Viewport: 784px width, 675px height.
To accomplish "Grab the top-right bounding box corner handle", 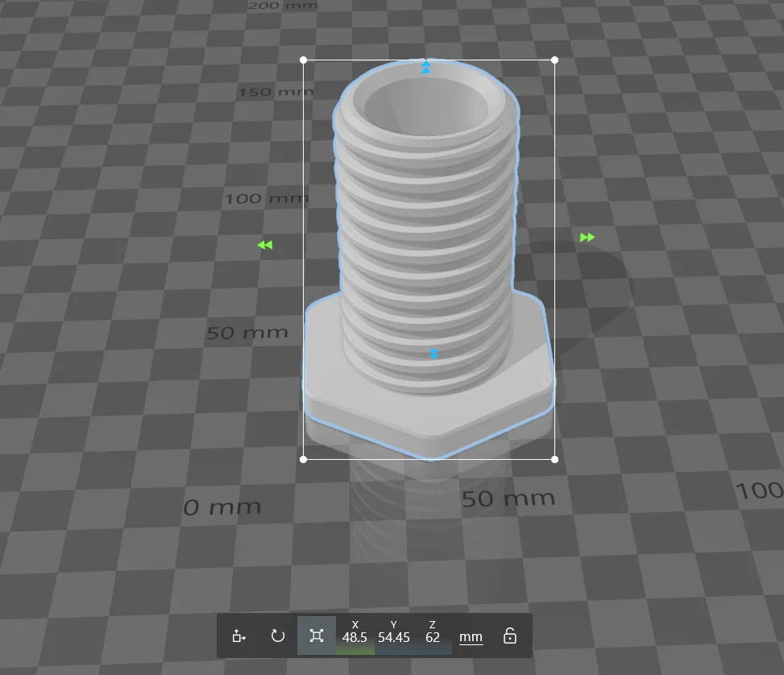I will coord(554,60).
